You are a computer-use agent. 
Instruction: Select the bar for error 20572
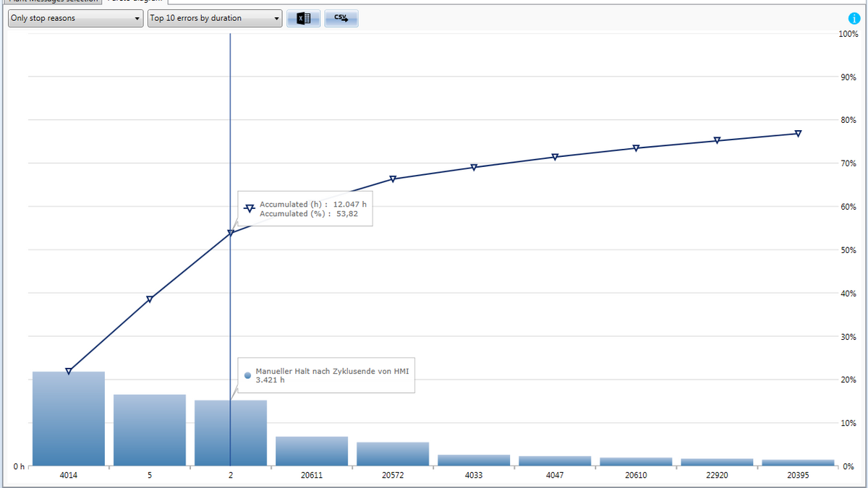pos(393,454)
